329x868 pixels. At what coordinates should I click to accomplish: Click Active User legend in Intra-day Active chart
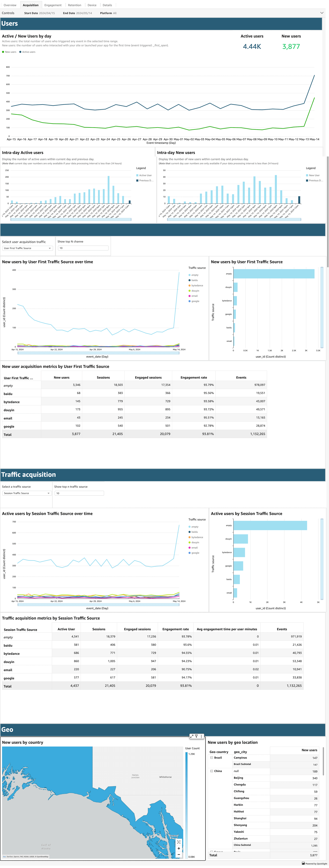(144, 175)
